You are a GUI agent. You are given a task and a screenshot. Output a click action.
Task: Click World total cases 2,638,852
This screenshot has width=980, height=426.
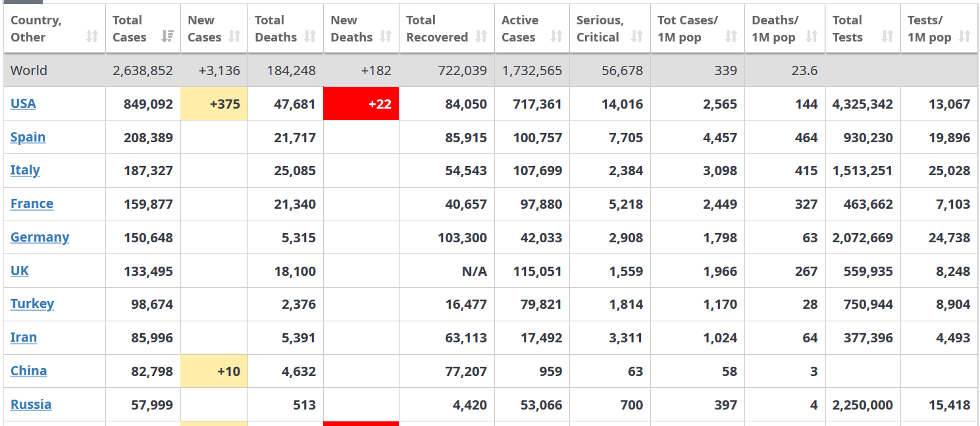click(x=143, y=70)
